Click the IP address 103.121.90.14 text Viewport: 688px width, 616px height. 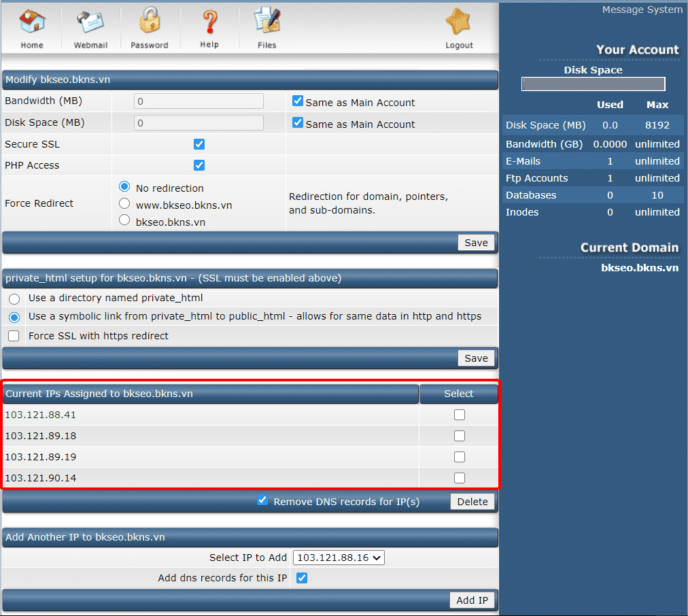(40, 478)
